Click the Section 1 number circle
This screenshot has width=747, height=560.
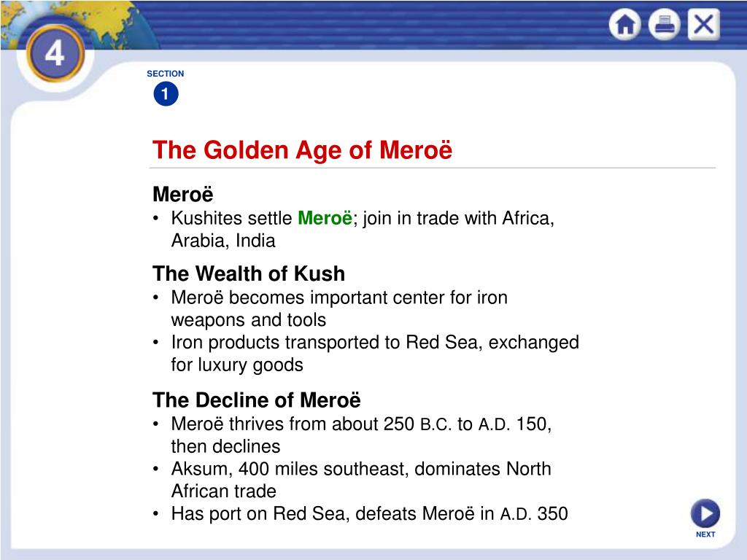tap(166, 94)
